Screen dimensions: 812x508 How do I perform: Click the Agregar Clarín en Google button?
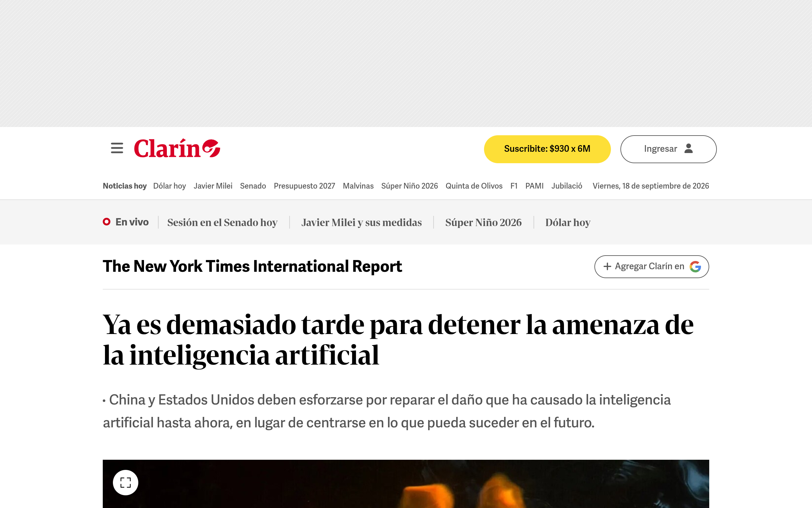click(652, 267)
